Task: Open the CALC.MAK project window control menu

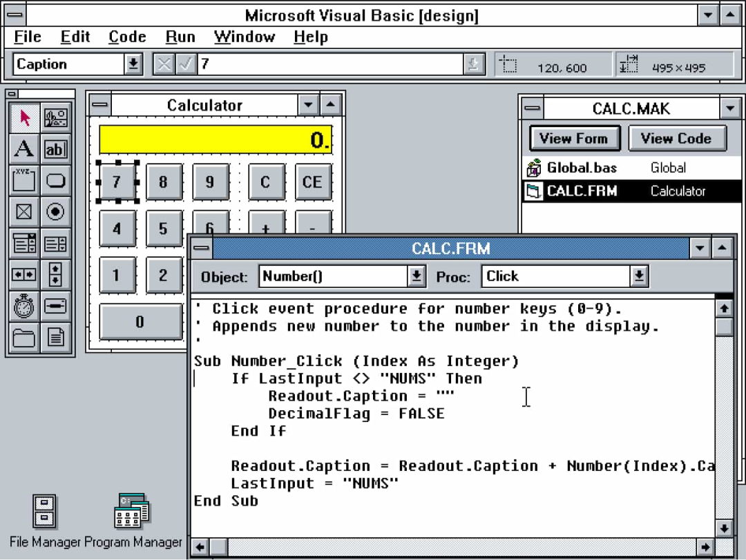Action: (x=533, y=108)
